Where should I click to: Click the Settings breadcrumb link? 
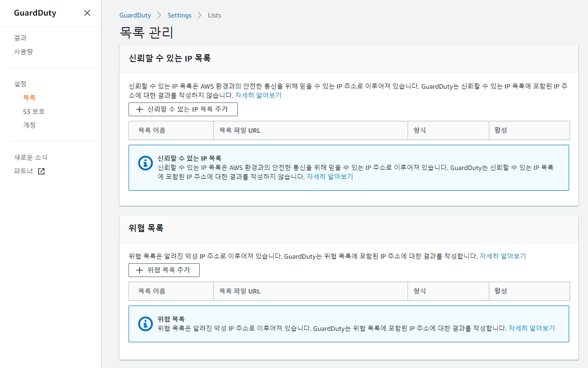[179, 15]
